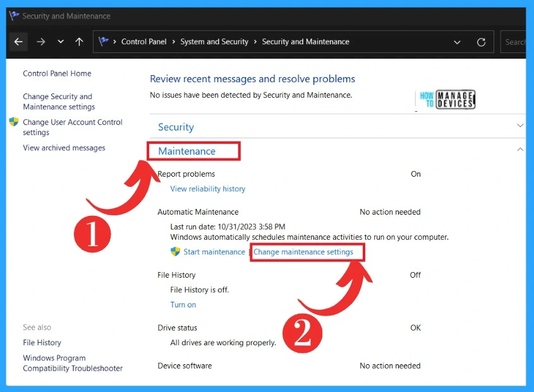Turn on File History

[x=183, y=304]
